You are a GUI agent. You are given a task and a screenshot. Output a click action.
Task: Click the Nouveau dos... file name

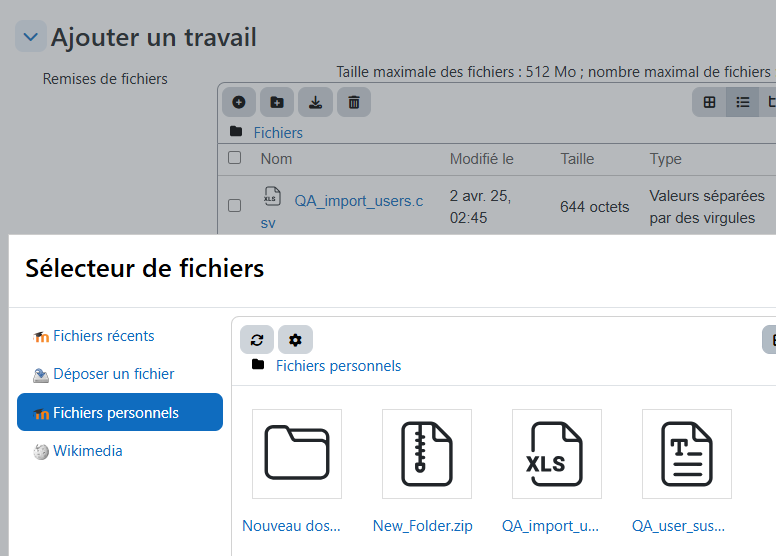click(x=291, y=526)
